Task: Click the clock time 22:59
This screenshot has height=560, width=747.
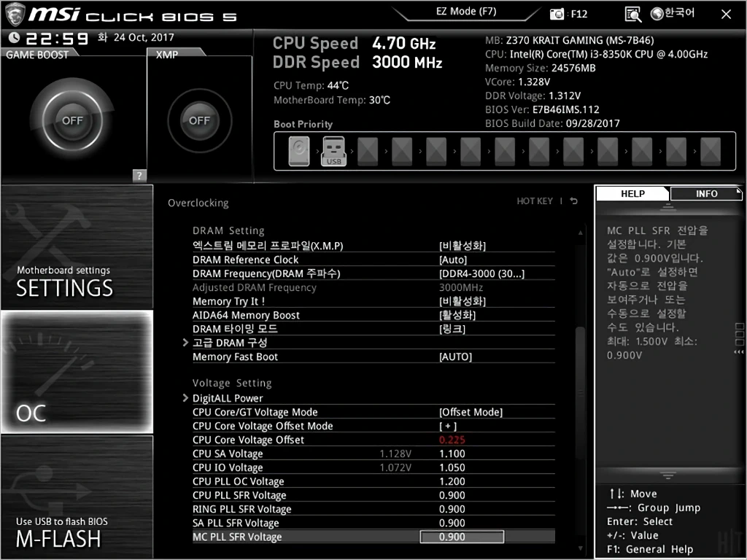Action: coord(57,38)
